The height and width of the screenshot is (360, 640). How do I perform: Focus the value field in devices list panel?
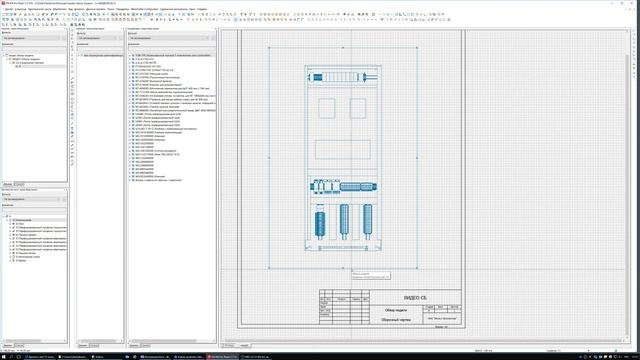click(x=172, y=49)
